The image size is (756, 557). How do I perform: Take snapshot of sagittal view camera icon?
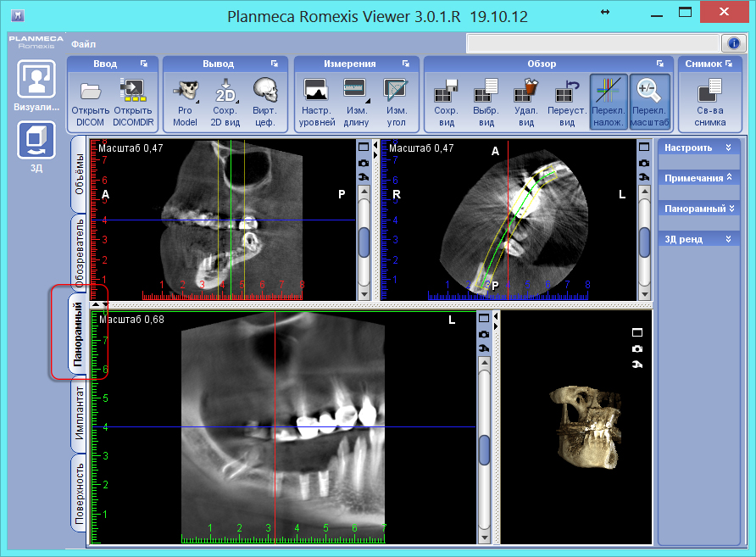coord(364,163)
